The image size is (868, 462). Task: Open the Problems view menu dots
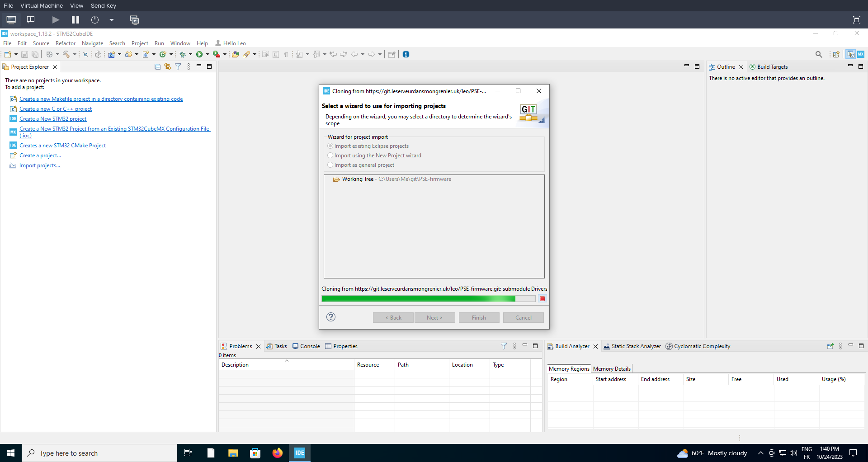pos(514,346)
